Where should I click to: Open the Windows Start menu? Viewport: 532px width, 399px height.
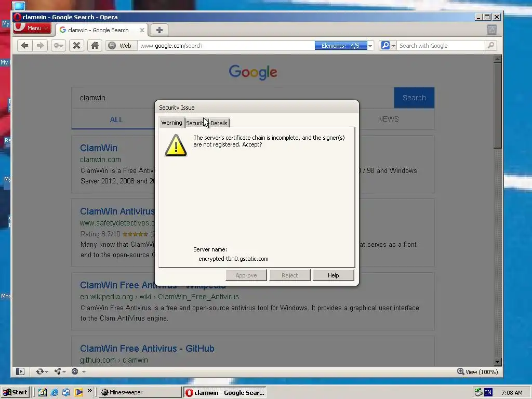click(x=15, y=392)
